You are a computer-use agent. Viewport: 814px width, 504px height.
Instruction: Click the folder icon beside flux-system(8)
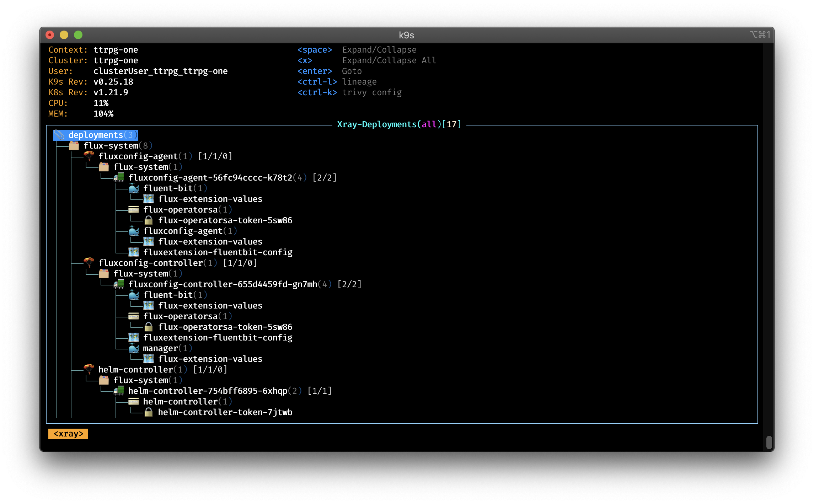[x=74, y=146]
